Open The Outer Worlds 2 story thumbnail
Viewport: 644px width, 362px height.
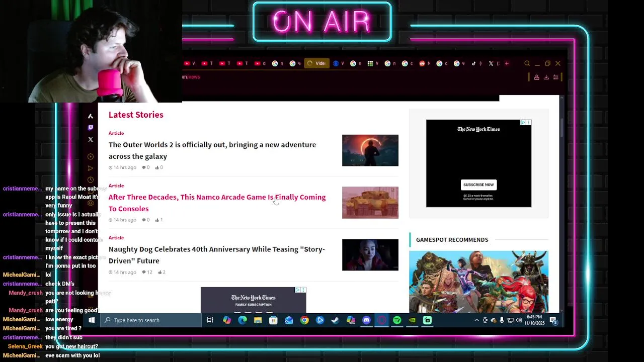[370, 150]
